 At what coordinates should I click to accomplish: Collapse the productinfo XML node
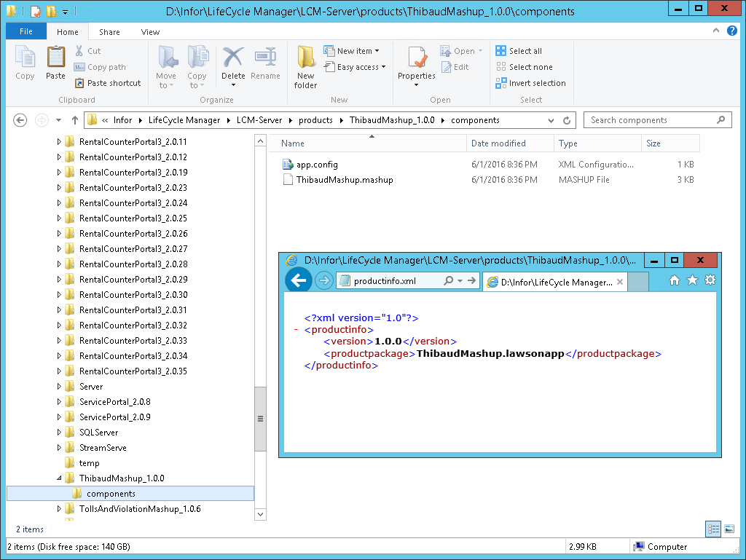(297, 330)
